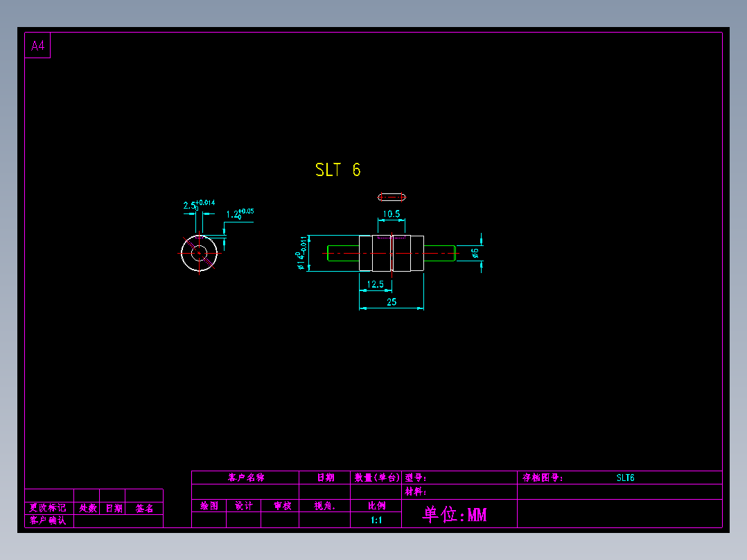747x560 pixels.
Task: Click the 视角. cell
Action: [325, 506]
